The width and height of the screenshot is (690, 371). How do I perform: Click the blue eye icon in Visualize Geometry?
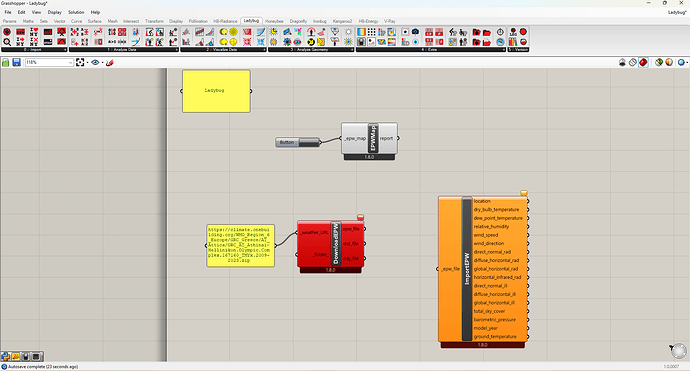(x=297, y=42)
